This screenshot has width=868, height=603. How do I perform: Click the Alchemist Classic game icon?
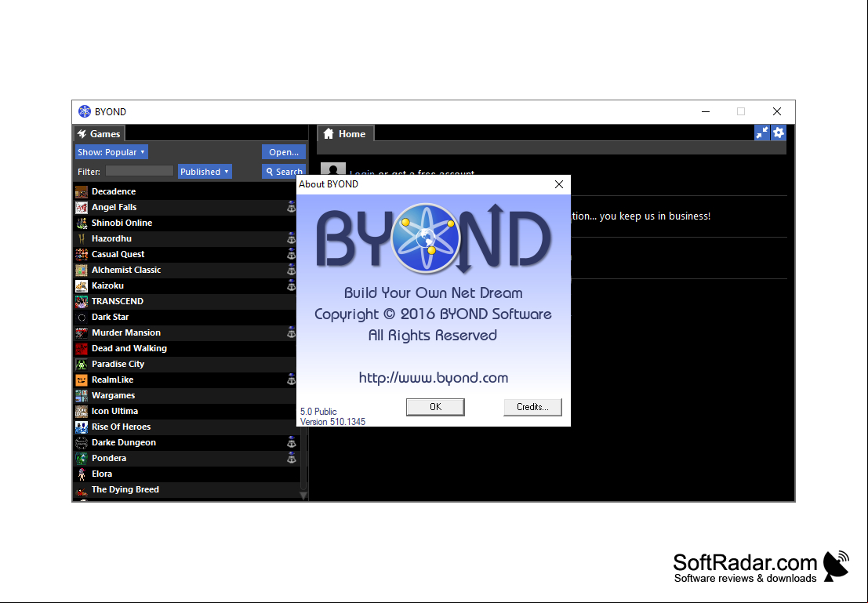(82, 271)
